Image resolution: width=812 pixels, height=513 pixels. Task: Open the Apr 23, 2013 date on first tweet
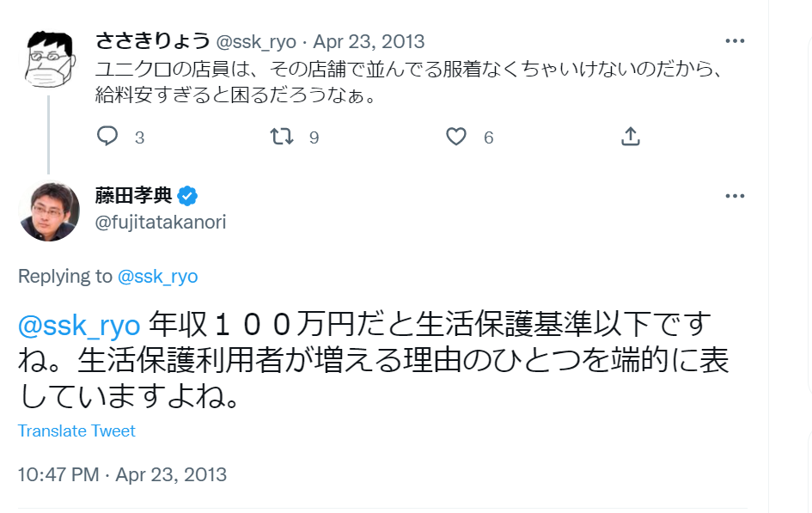pyautogui.click(x=369, y=41)
